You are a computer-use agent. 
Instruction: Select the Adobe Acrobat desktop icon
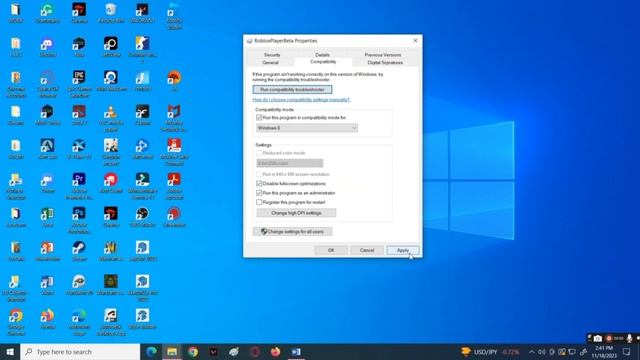[x=174, y=185]
